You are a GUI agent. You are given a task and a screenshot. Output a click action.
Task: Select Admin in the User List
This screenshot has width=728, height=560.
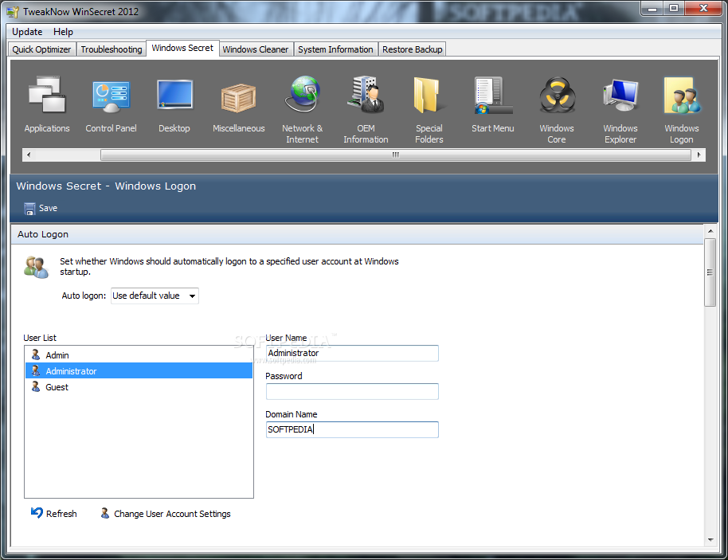[139, 355]
